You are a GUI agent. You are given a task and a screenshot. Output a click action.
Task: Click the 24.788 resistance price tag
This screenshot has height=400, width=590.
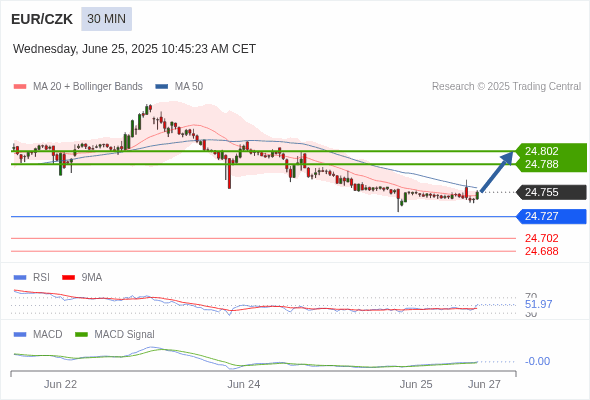point(551,164)
